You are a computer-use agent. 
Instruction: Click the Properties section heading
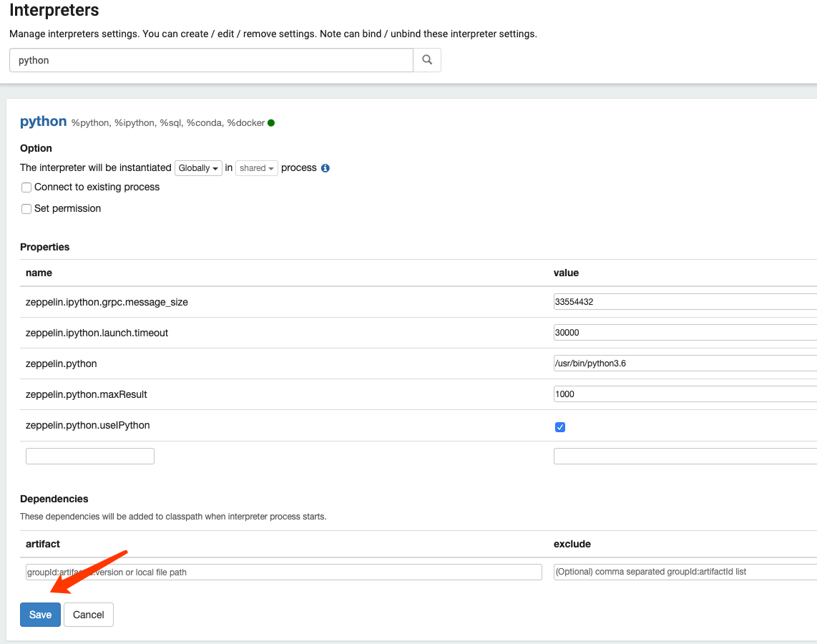45,247
